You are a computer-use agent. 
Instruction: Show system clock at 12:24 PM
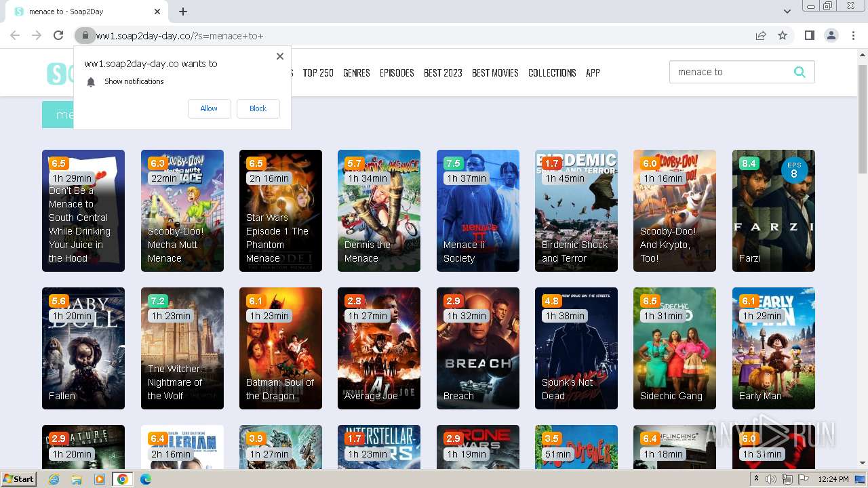point(833,479)
